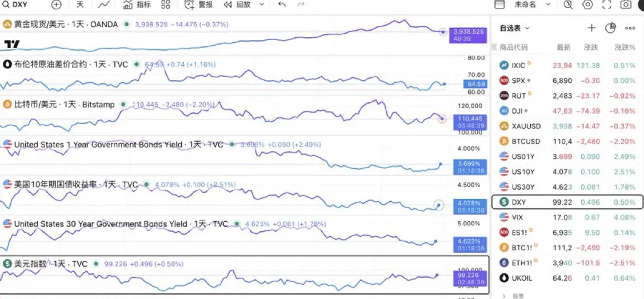
Task: Select DJI row in watchlist
Action: tap(567, 111)
